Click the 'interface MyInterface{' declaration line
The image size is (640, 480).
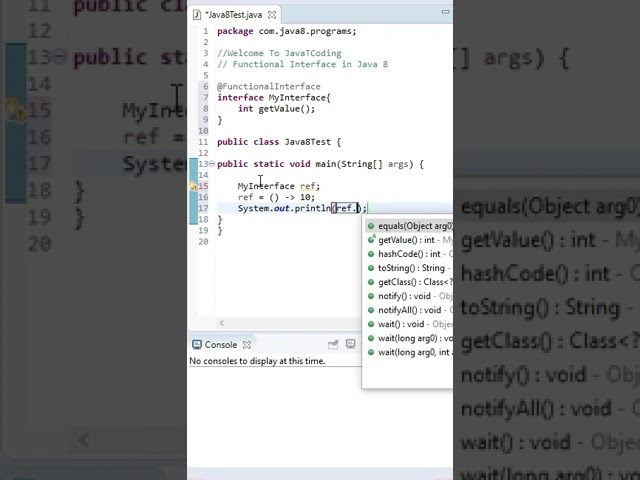pyautogui.click(x=274, y=98)
